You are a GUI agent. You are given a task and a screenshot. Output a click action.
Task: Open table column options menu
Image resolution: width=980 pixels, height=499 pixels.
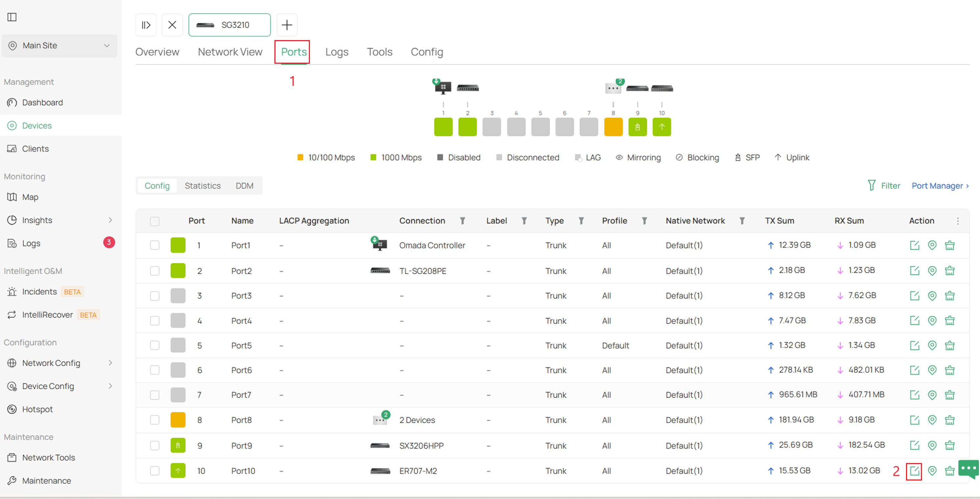click(x=958, y=221)
